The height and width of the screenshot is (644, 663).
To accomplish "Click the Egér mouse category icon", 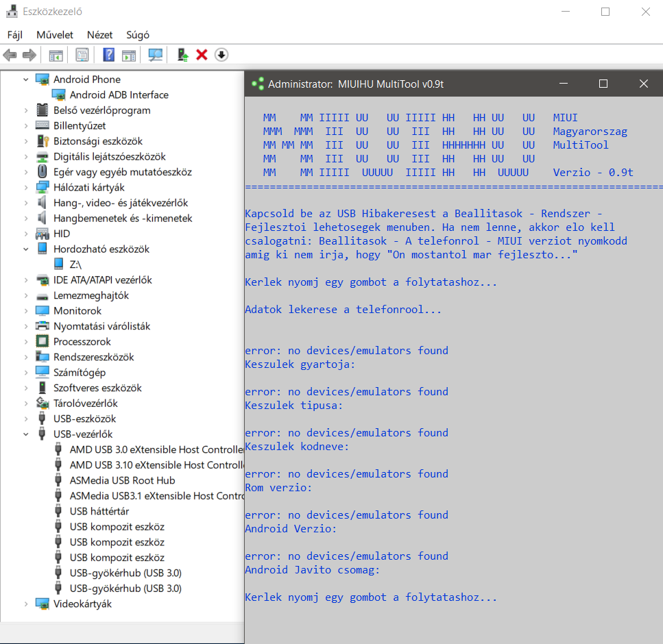I will pyautogui.click(x=43, y=171).
